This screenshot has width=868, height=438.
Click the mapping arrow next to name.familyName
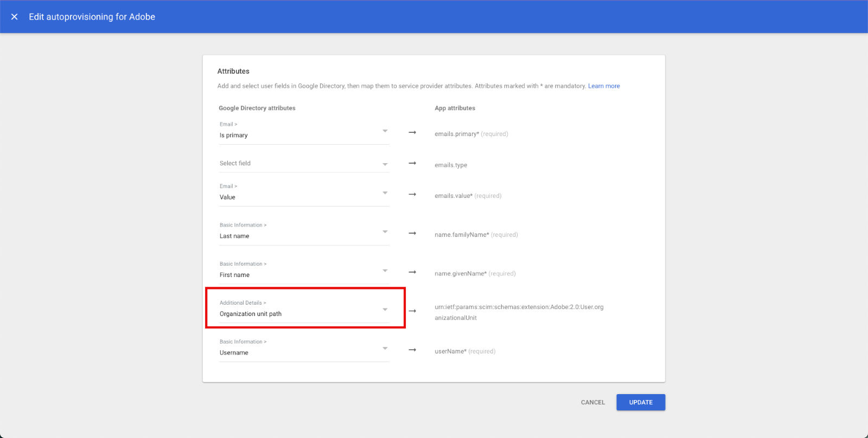412,233
